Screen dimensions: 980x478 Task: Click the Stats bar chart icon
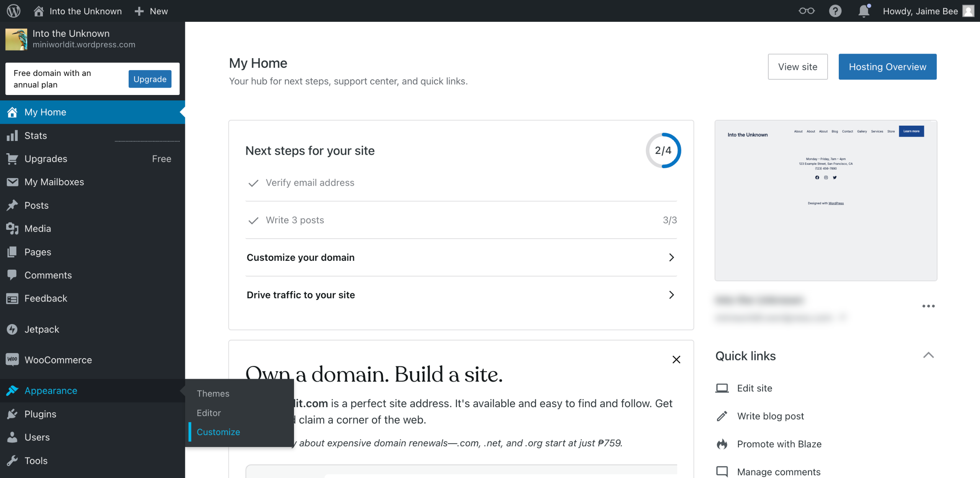(12, 136)
